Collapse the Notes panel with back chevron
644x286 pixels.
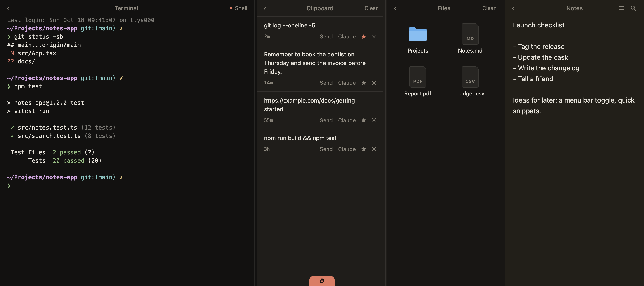[513, 8]
